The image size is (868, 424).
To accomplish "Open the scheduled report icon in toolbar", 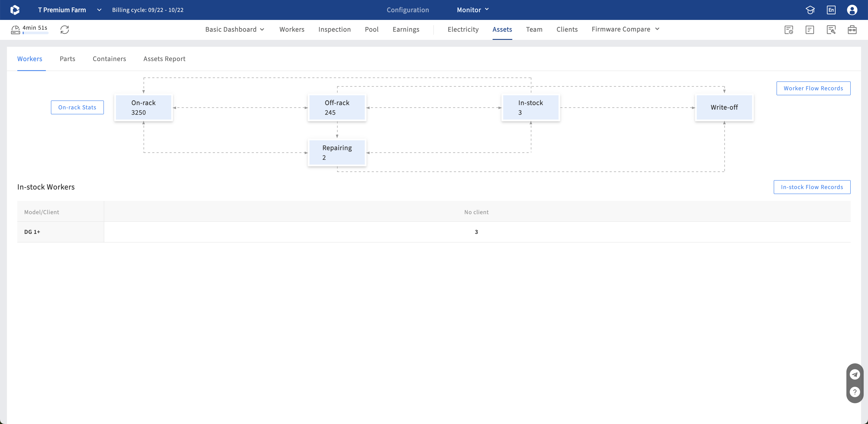I will click(788, 30).
